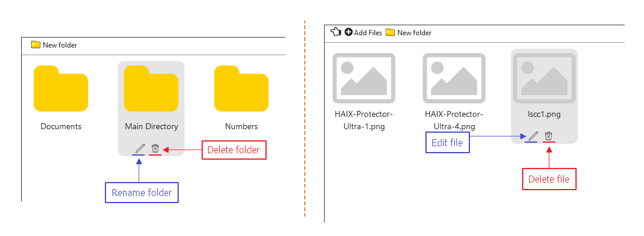Open the Numbers folder icon

pyautogui.click(x=241, y=89)
